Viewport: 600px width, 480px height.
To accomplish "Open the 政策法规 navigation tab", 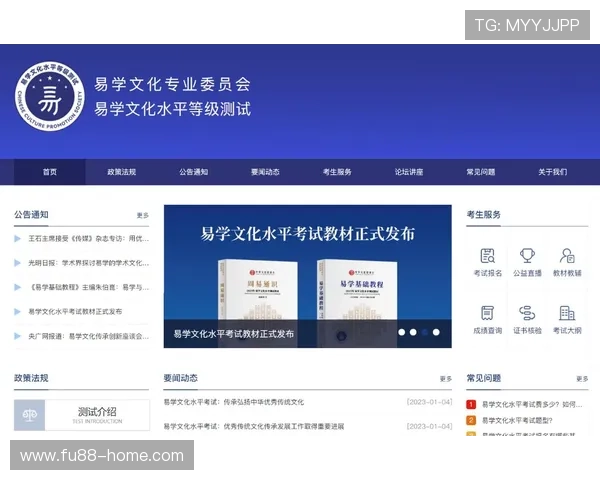I will (x=122, y=172).
